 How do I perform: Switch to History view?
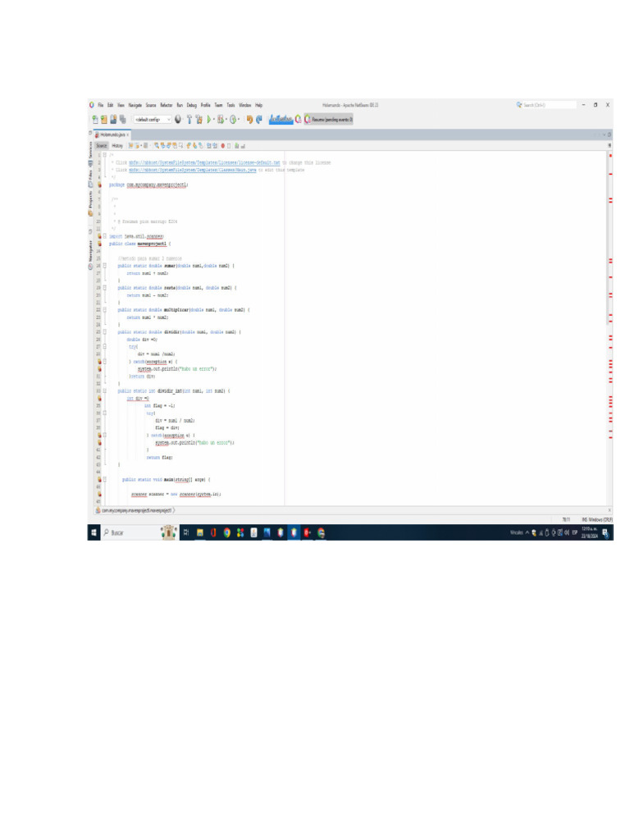[x=116, y=145]
